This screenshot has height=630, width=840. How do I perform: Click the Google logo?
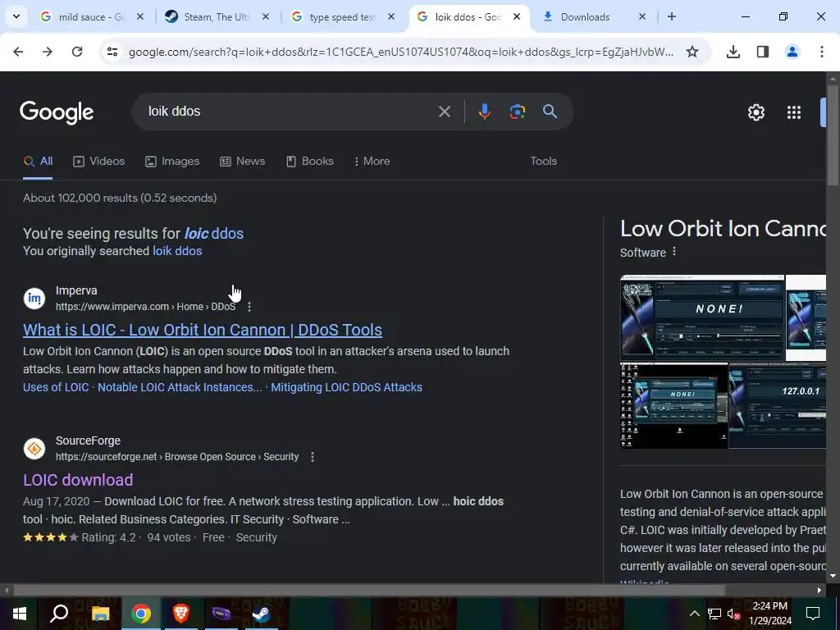click(57, 112)
